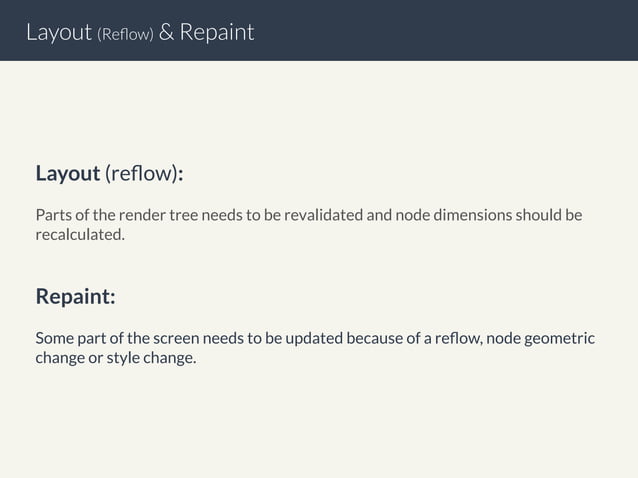638x478 pixels.
Task: Click the ampersand in the slide title
Action: pyautogui.click(x=166, y=32)
